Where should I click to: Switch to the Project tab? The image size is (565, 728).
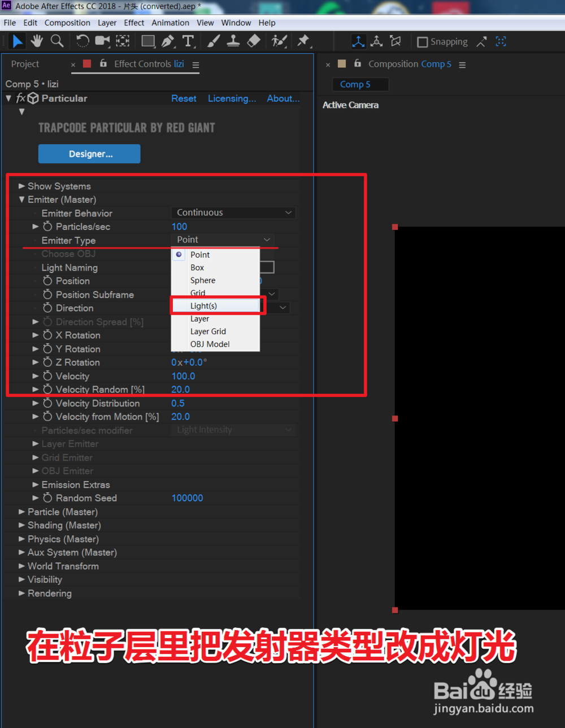pos(25,64)
